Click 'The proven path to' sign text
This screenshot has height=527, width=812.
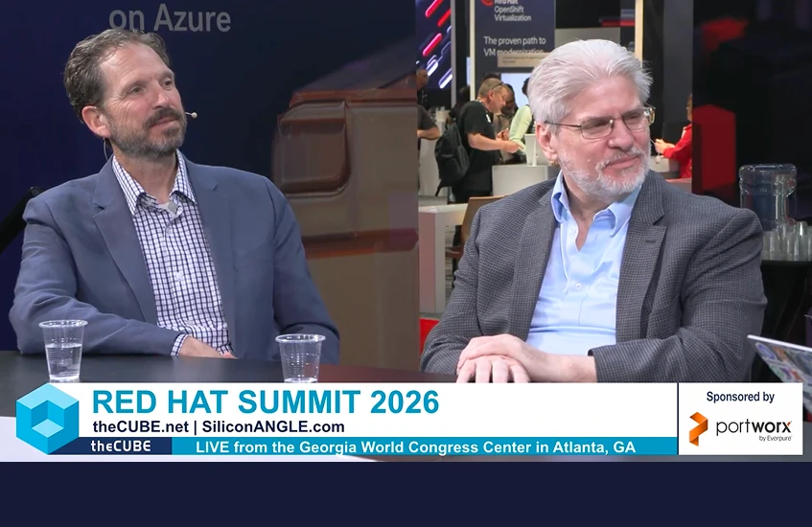click(x=514, y=40)
